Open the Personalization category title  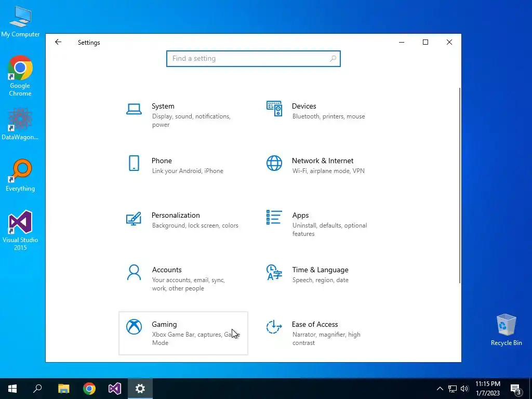[x=176, y=216]
